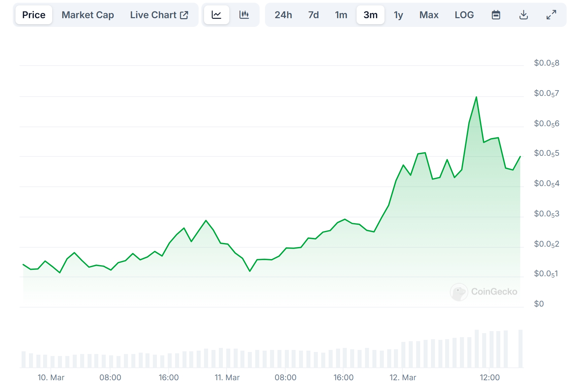Switch to the candlestick chart view icon
The height and width of the screenshot is (392, 568).
(244, 15)
